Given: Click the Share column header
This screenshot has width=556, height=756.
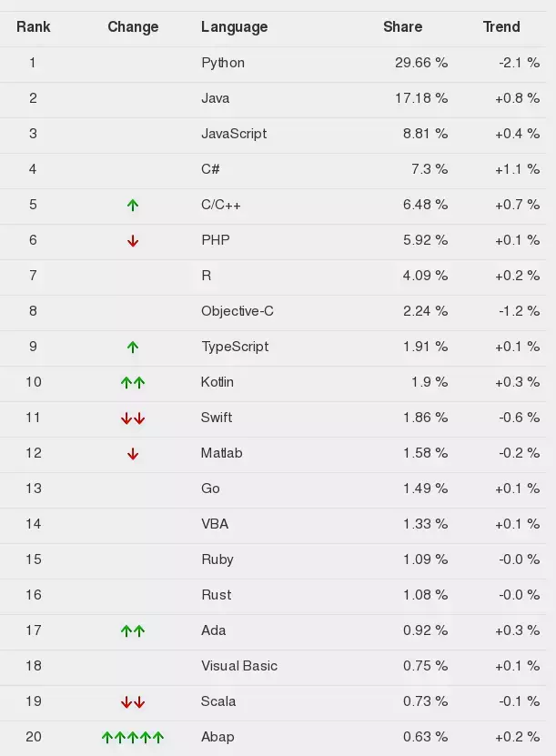Looking at the screenshot, I should tap(402, 27).
